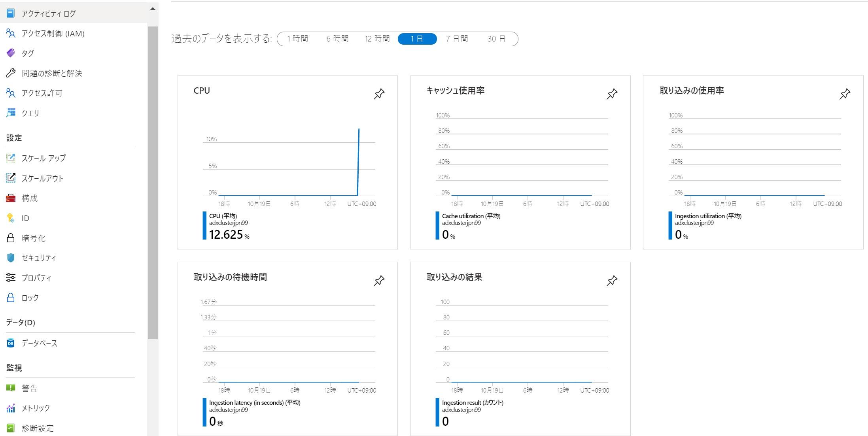The width and height of the screenshot is (868, 436).
Task: Click the CPU chart title
Action: (202, 91)
